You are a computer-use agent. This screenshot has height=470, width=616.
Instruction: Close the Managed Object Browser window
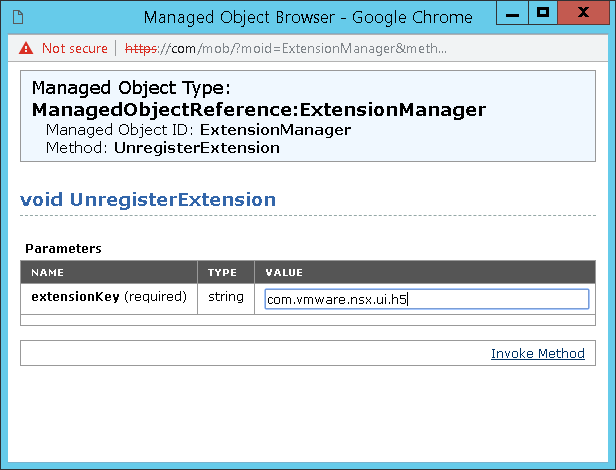pyautogui.click(x=583, y=13)
